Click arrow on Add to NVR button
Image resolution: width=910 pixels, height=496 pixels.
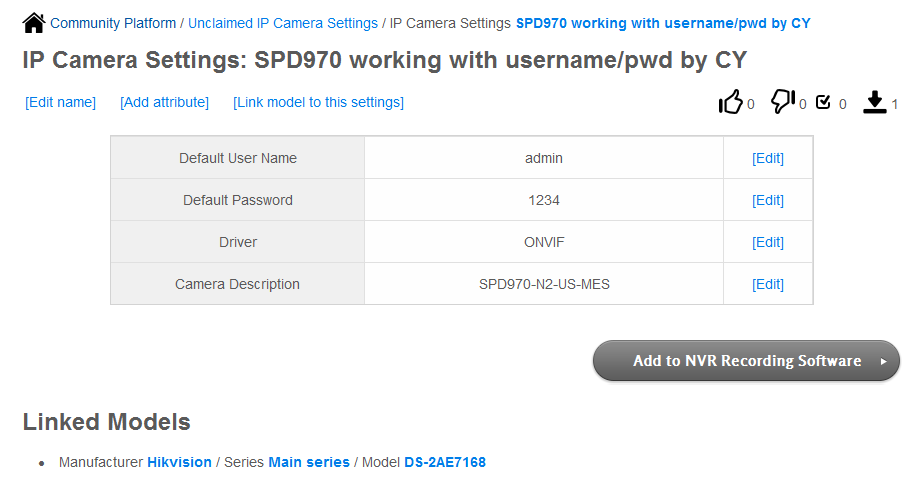point(883,361)
